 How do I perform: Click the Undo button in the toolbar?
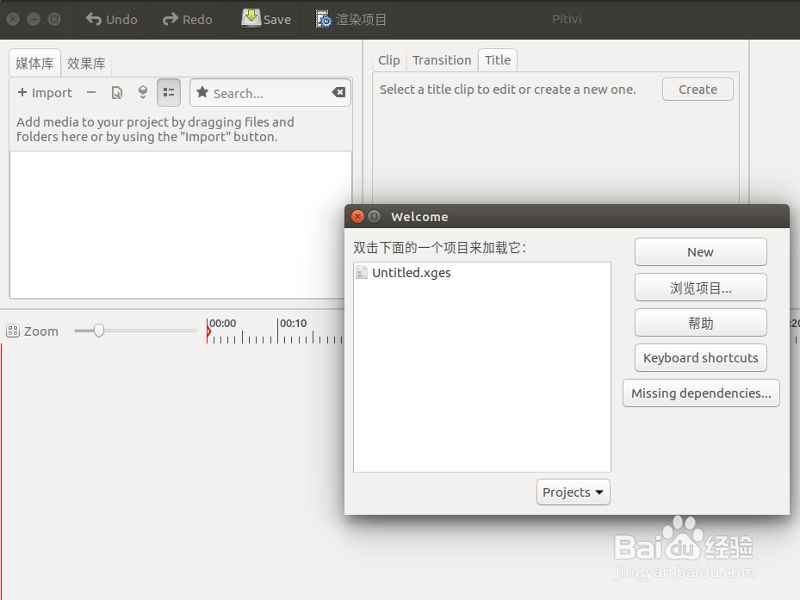pos(111,19)
